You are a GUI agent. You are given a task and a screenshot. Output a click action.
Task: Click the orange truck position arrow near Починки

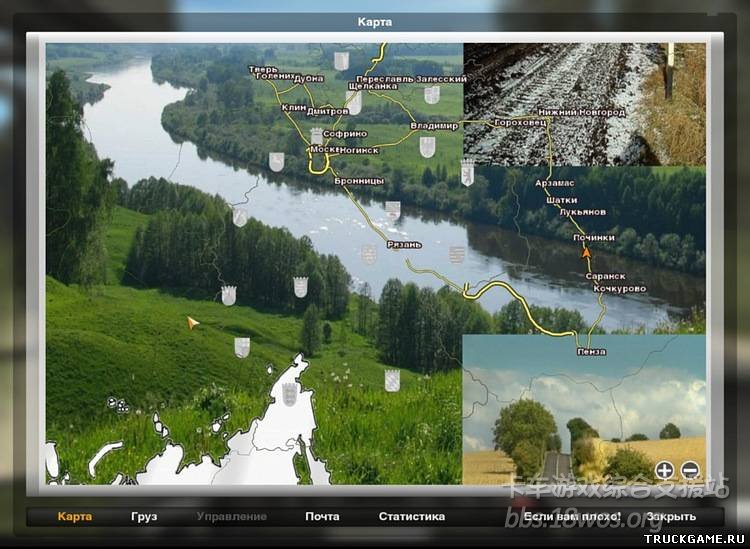pyautogui.click(x=586, y=253)
